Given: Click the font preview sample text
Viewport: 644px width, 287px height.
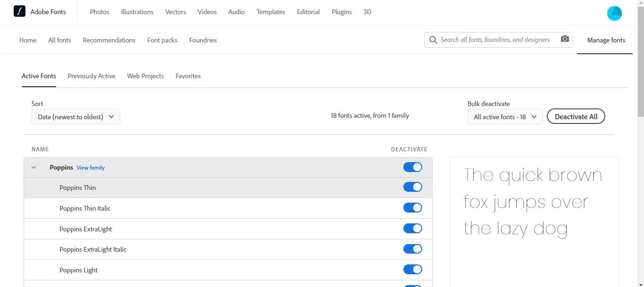Looking at the screenshot, I should pyautogui.click(x=533, y=202).
